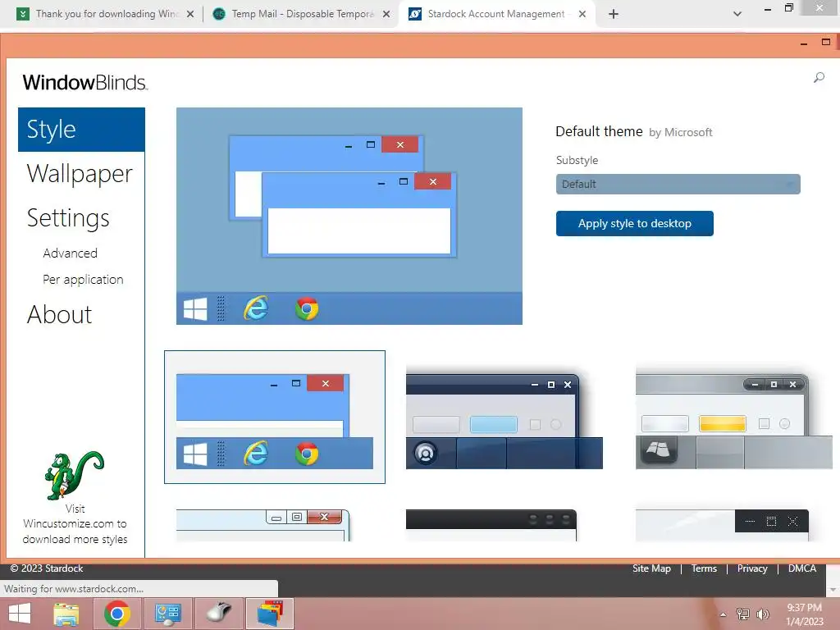
Task: Open Chrome from the taskbar
Action: (117, 614)
